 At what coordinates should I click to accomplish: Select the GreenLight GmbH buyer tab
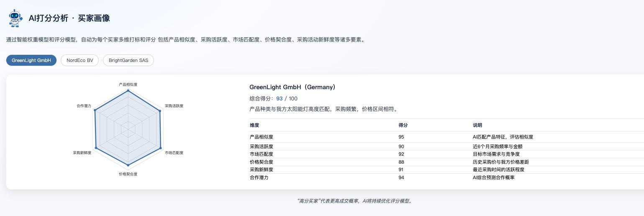(31, 60)
